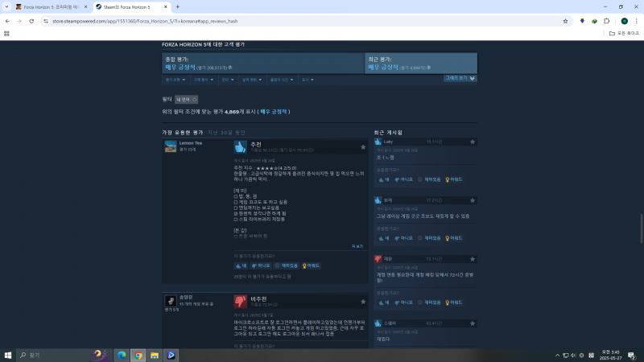
Task: Vote 아니요 on Laby's recent post
Action: click(x=403, y=179)
